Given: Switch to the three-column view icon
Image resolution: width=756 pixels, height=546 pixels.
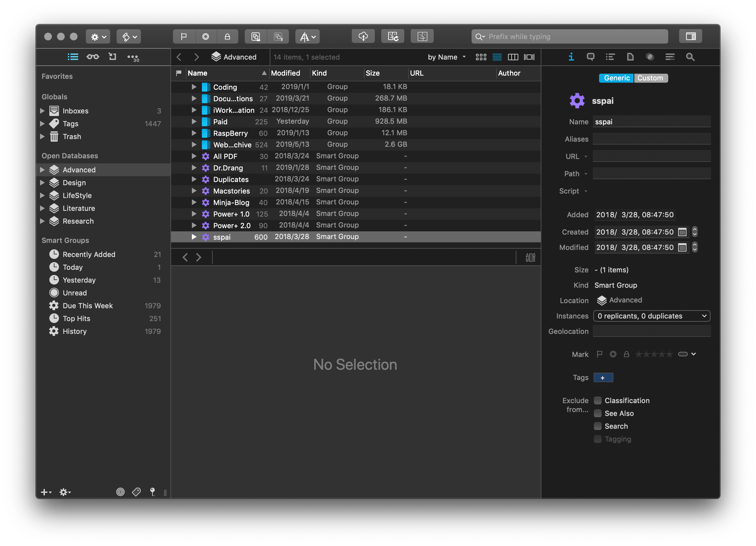Looking at the screenshot, I should 513,57.
